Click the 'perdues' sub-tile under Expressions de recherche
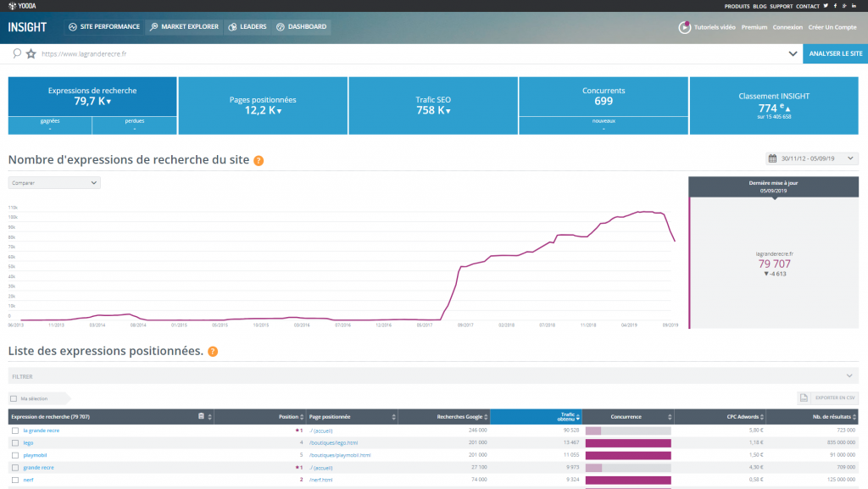 135,125
